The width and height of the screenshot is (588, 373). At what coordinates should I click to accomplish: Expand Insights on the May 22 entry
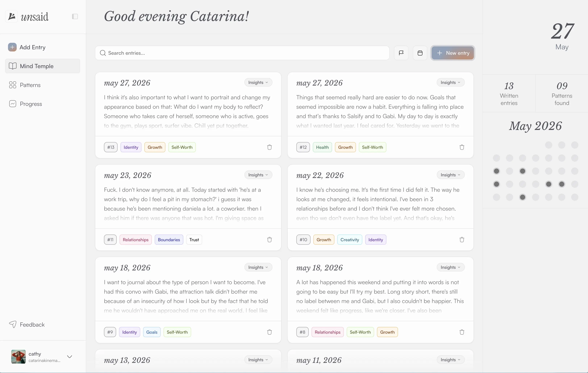451,175
